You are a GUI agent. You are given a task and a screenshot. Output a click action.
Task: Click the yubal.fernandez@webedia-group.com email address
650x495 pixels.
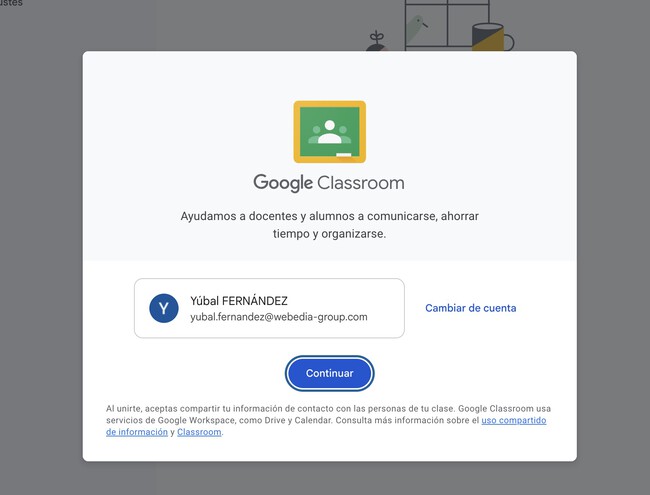click(x=279, y=317)
